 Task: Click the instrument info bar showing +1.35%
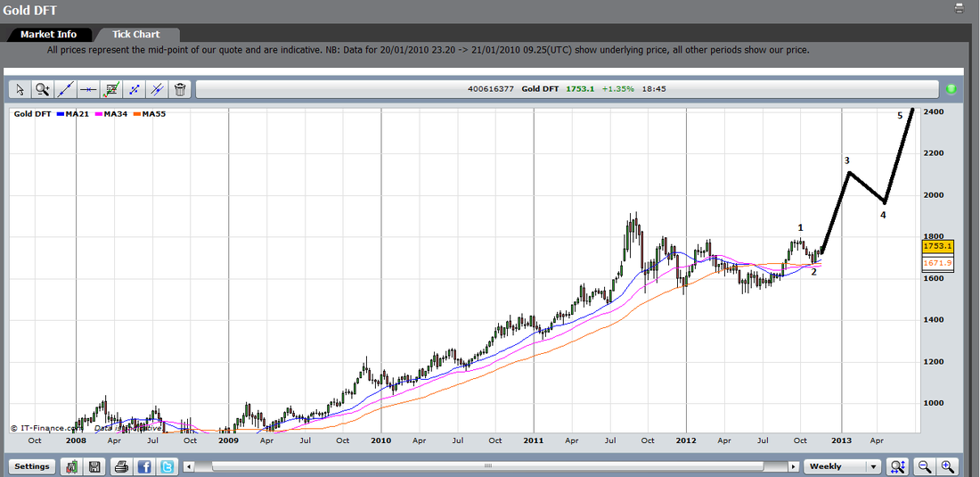tap(567, 89)
